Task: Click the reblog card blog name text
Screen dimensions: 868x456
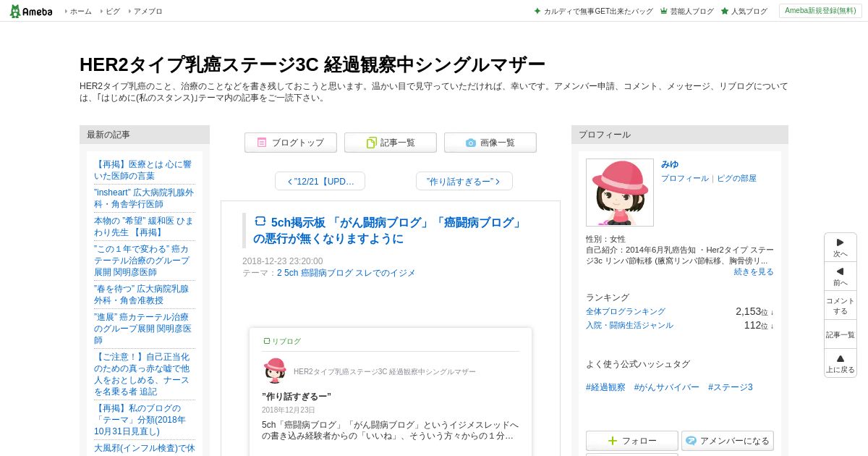Action: pos(385,371)
